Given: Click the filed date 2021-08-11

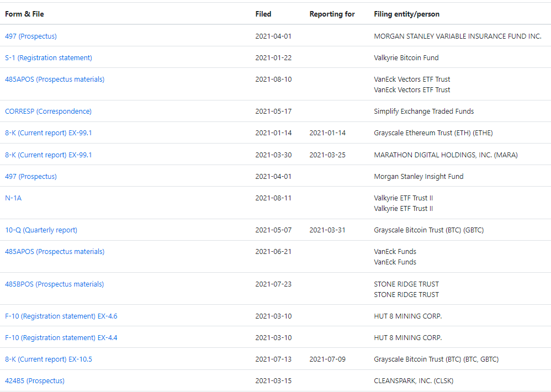Looking at the screenshot, I should pos(273,198).
